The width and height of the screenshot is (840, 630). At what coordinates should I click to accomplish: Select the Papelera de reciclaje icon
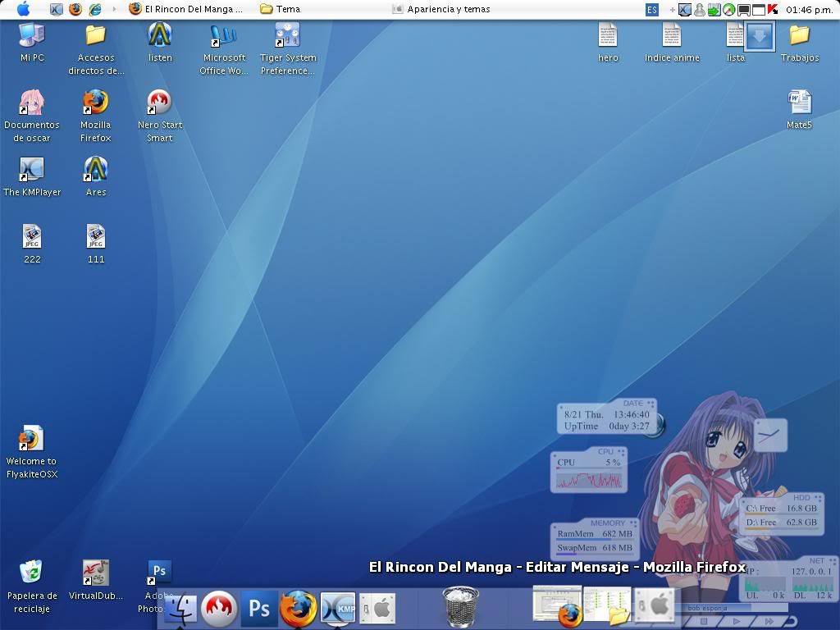coord(32,587)
